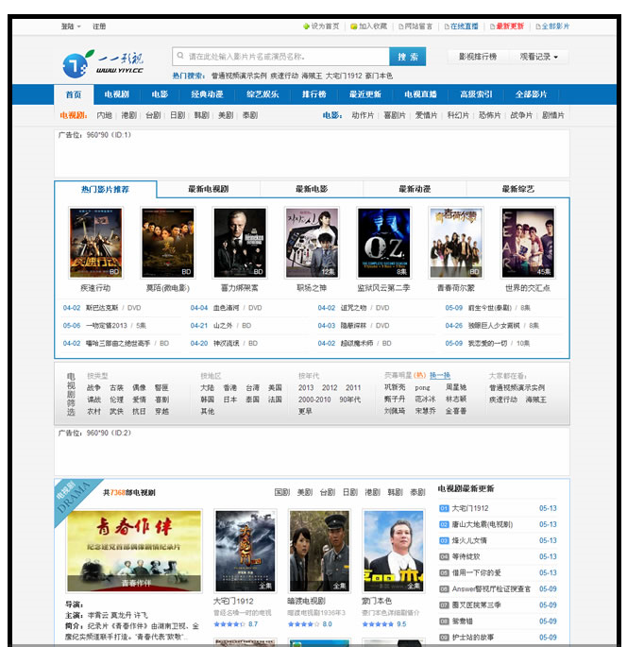The width and height of the screenshot is (644, 647).
Task: Click star name 周星驰 in filter
Action: point(456,387)
